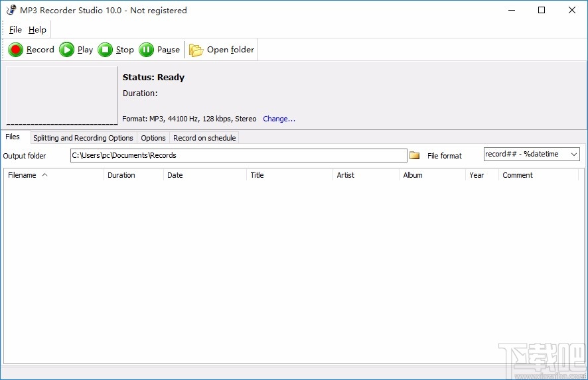Switch to Splitting and Recording Options tab
The image size is (588, 380).
(83, 138)
